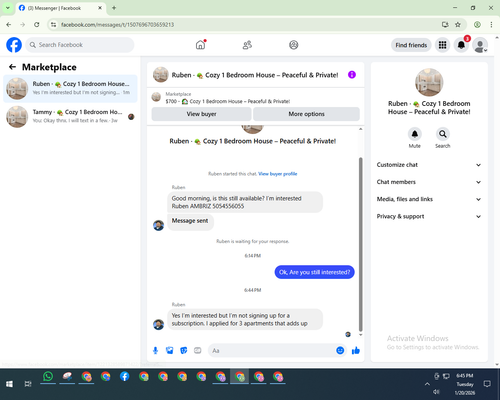Send a thumbs up like

pyautogui.click(x=356, y=350)
